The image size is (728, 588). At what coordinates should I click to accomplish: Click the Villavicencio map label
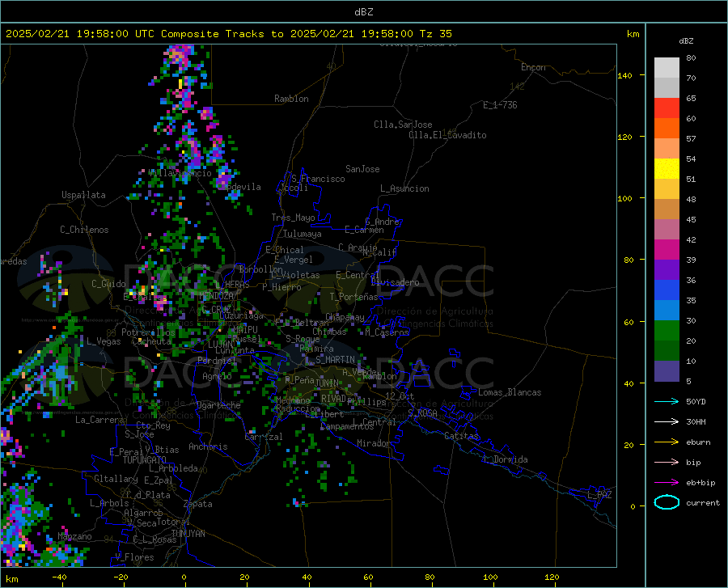tap(180, 173)
